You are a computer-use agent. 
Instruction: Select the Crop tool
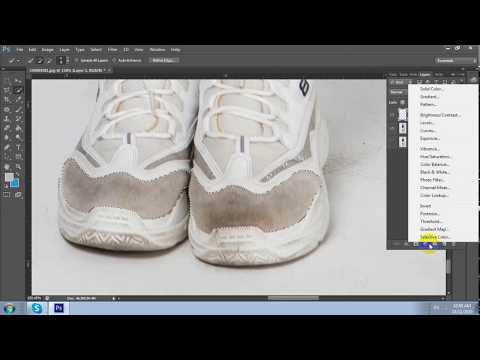pyautogui.click(x=7, y=99)
